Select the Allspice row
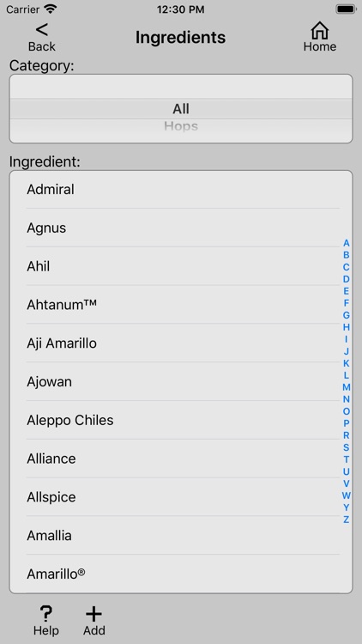Screen dimensions: 362x644 181,497
